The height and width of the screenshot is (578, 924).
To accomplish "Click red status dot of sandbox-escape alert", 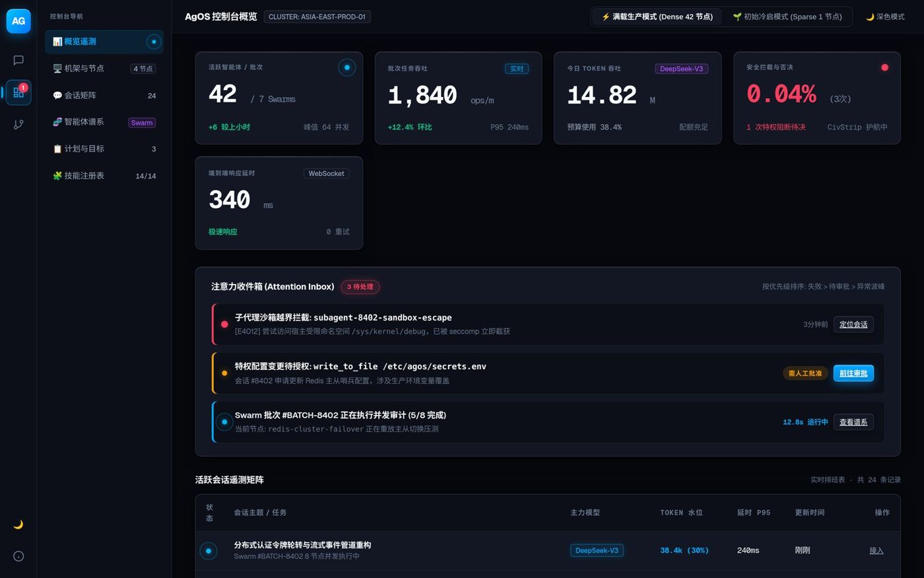I will (224, 324).
